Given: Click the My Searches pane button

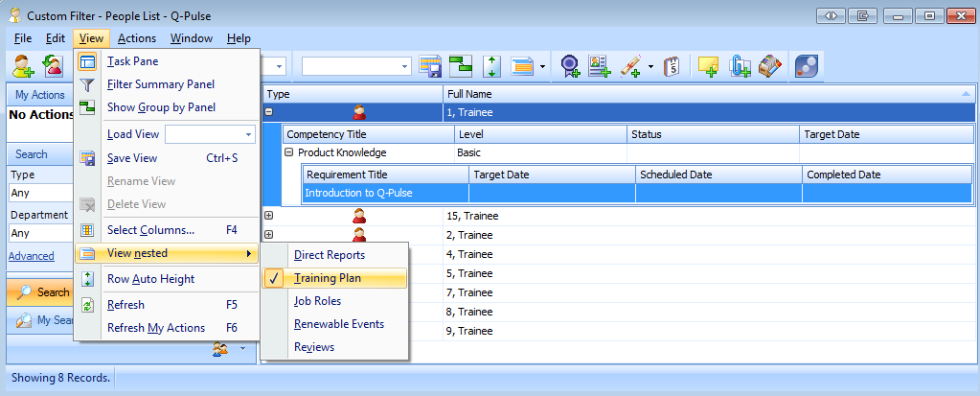Looking at the screenshot, I should [40, 320].
